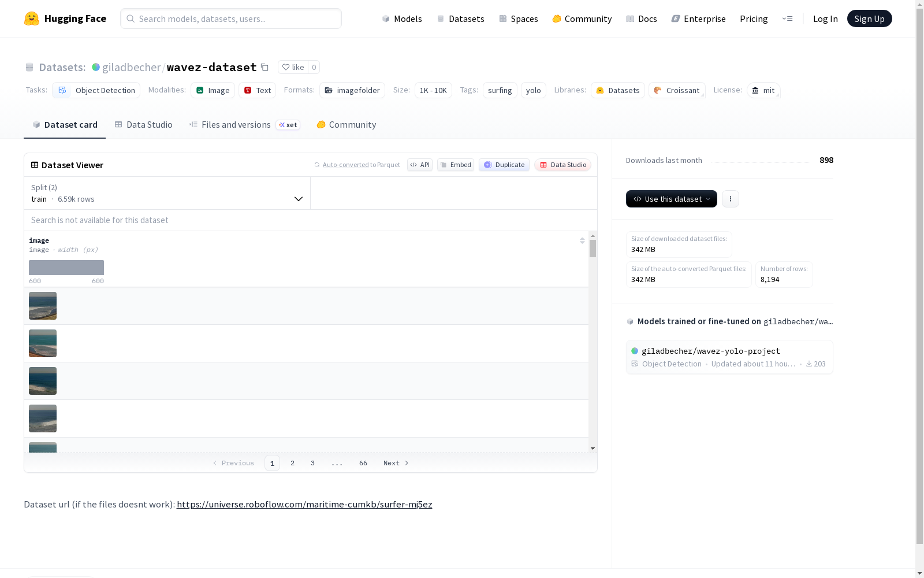Select the 1K - 10K size tag
Screen dimensions: 924x578
(433, 90)
